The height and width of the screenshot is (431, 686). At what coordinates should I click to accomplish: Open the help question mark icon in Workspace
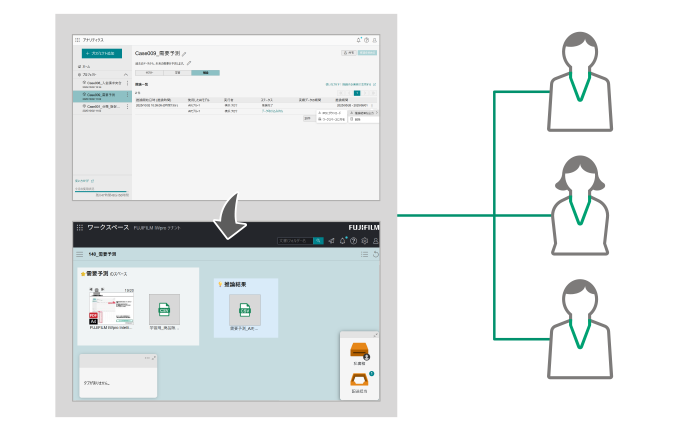point(353,241)
